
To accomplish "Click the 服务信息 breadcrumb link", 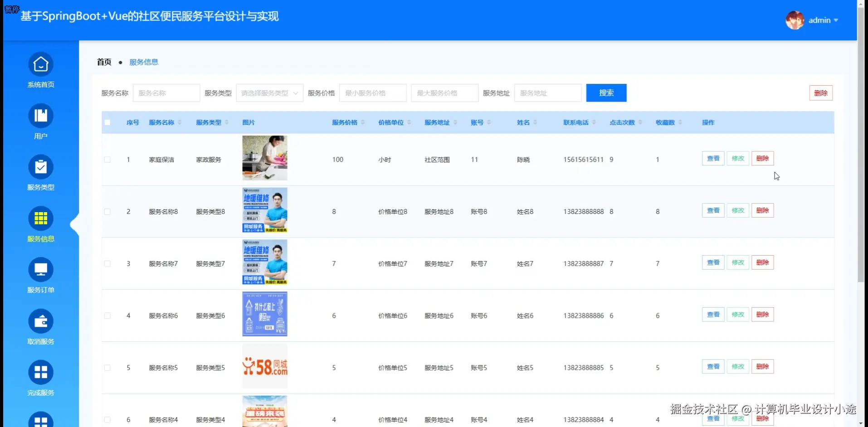I will click(144, 62).
